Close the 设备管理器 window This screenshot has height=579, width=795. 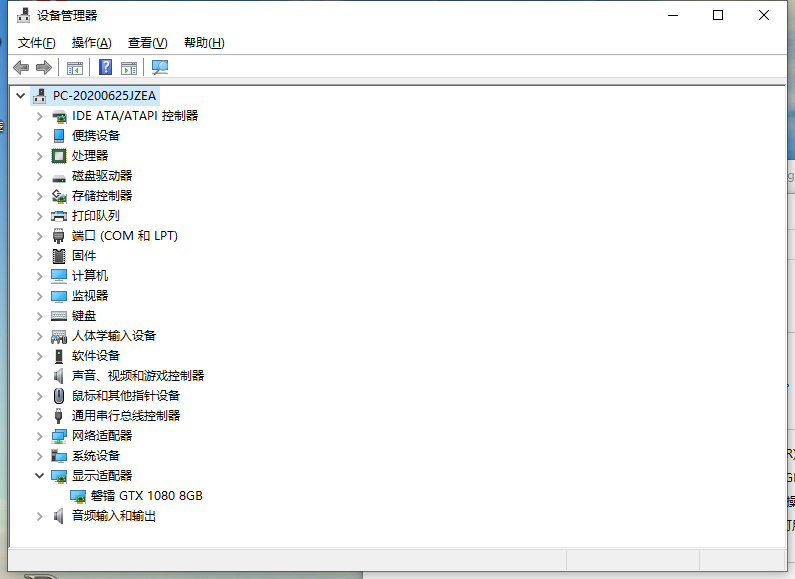point(764,15)
